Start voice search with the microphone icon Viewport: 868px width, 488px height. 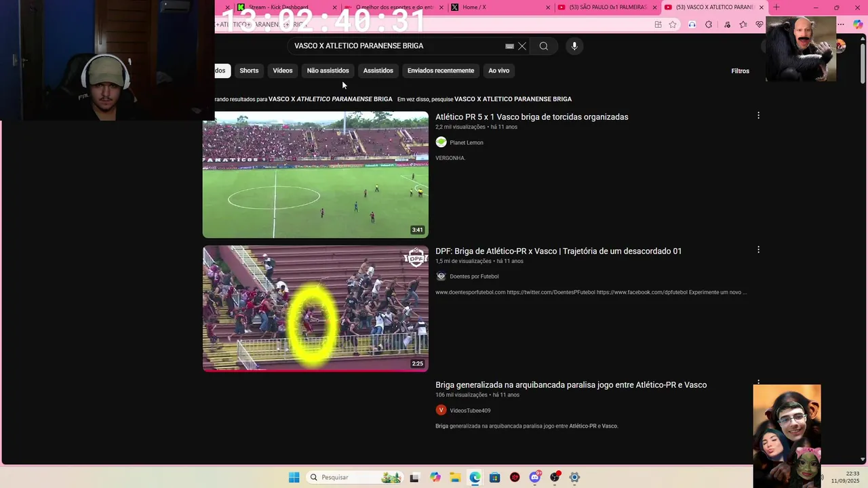[574, 46]
